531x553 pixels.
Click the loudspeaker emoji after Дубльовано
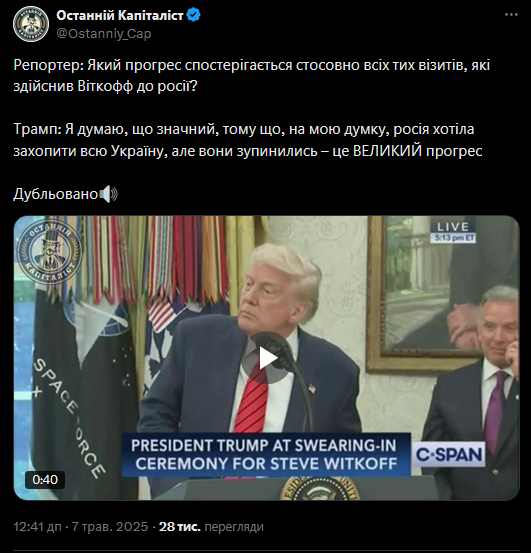(108, 194)
